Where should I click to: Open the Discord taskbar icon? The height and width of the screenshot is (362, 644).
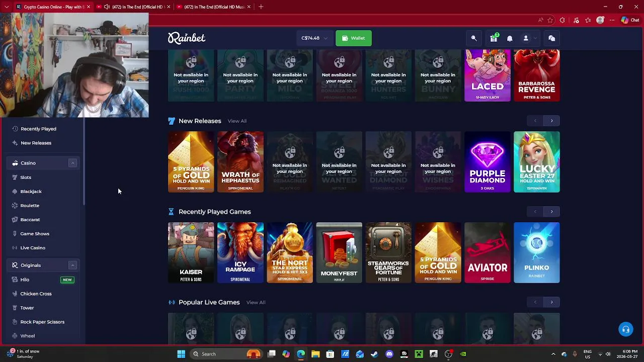pyautogui.click(x=389, y=354)
